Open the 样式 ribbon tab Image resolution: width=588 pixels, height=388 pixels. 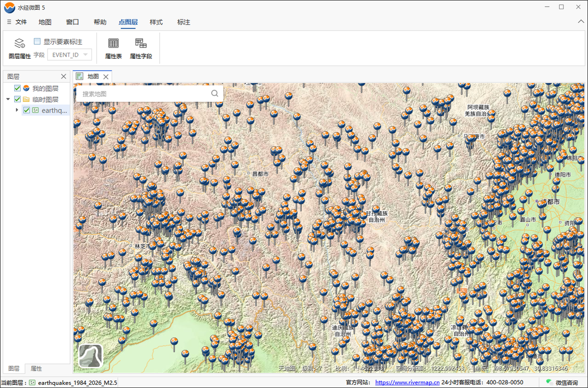click(x=156, y=22)
